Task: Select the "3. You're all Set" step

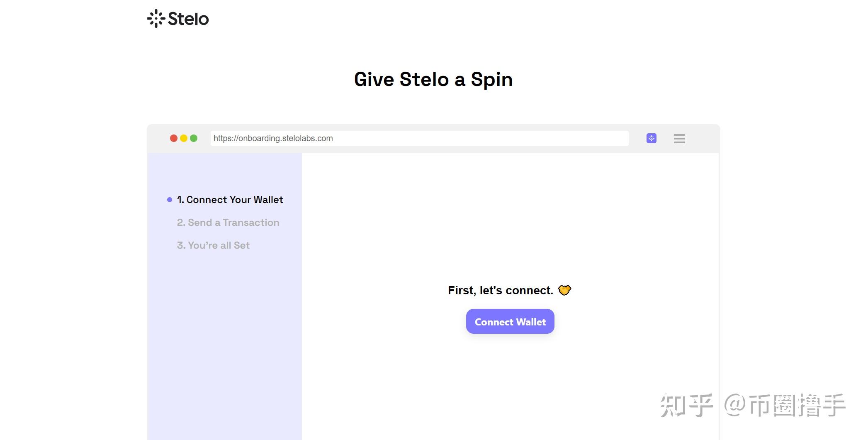Action: point(213,245)
